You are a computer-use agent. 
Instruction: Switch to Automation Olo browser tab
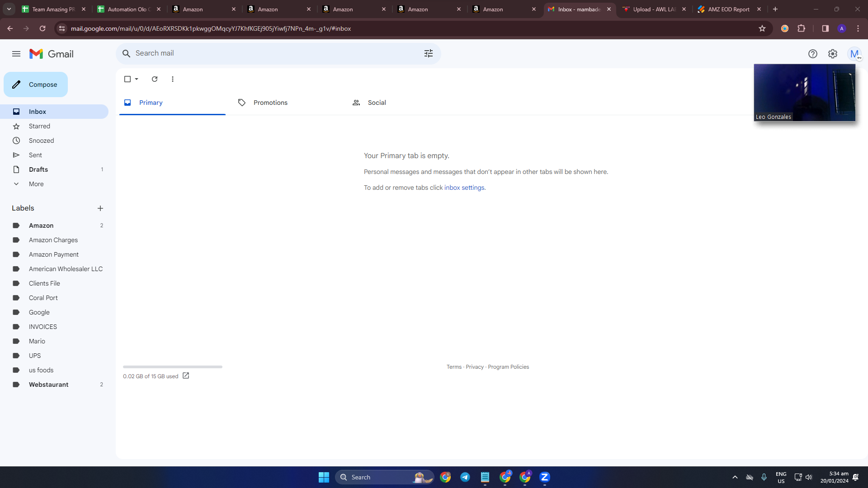tap(129, 9)
